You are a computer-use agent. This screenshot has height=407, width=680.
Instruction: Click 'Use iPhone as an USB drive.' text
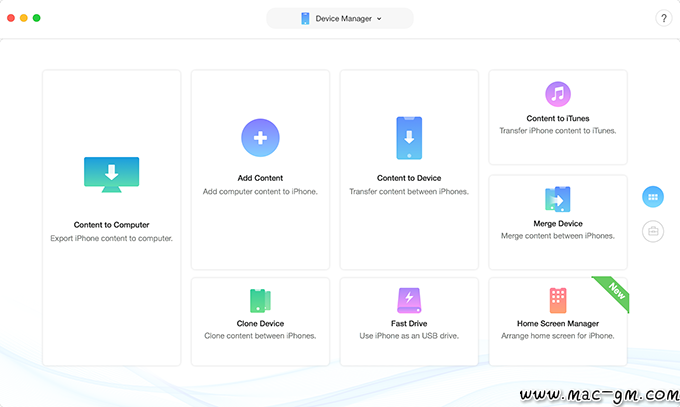[x=409, y=335]
